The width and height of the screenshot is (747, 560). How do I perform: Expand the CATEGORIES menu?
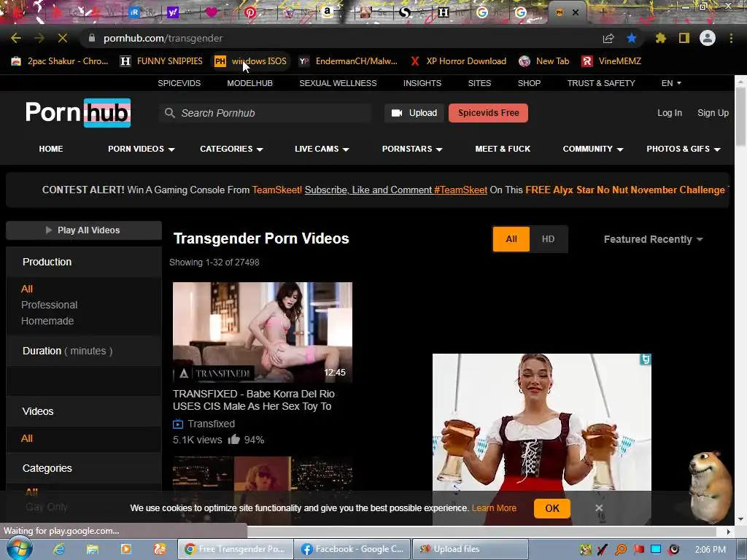pyautogui.click(x=231, y=149)
